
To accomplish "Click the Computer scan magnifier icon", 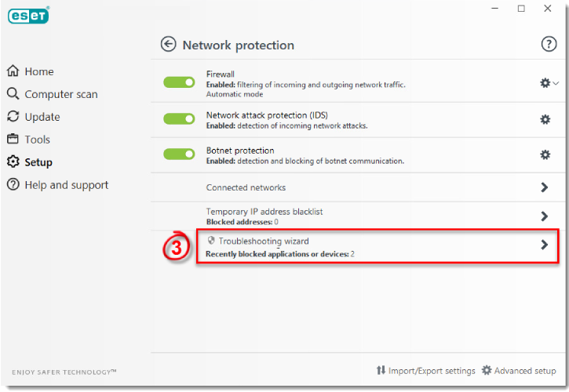I will [x=13, y=93].
